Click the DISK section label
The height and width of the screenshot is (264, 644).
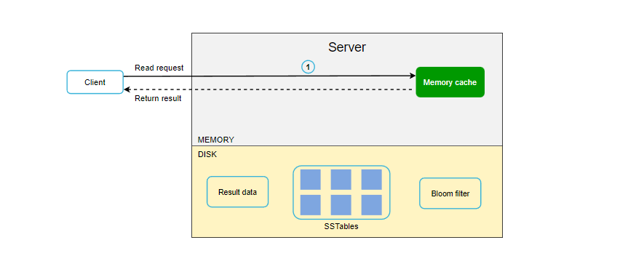[207, 155]
